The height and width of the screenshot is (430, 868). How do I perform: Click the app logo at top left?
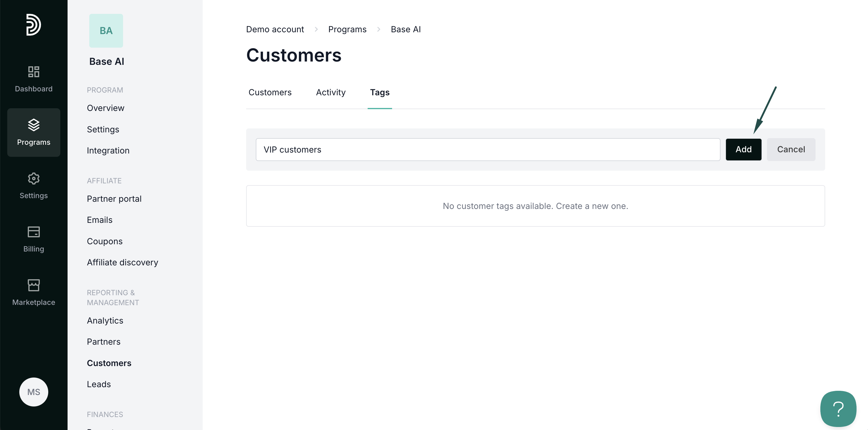point(33,25)
